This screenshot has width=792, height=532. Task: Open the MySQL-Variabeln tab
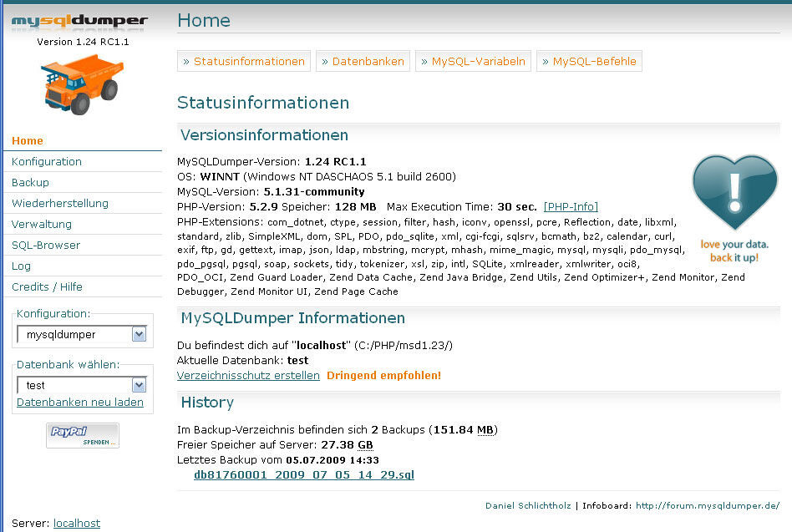pos(473,60)
